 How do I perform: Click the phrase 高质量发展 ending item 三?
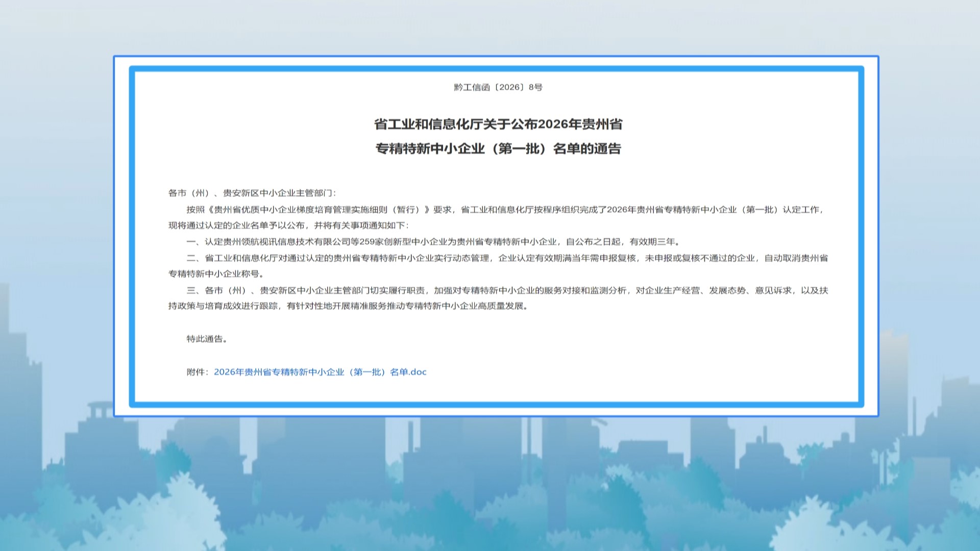(501, 306)
